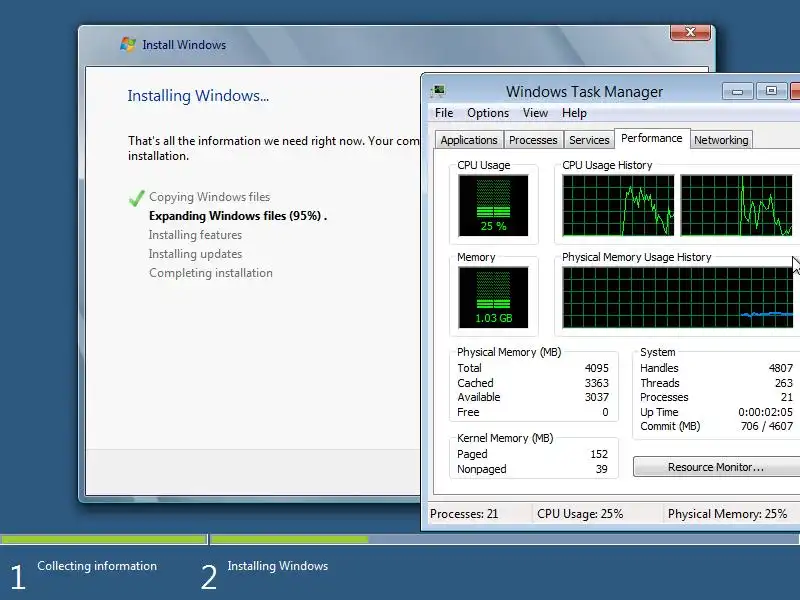Click the System Processes value 21
Screen dimensions: 800x600
[787, 397]
